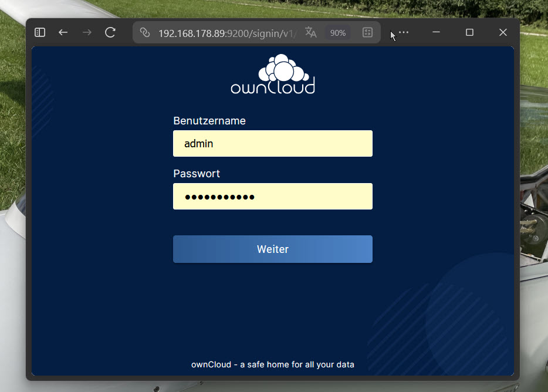Focus the Benutzername field containing admin

tap(273, 144)
